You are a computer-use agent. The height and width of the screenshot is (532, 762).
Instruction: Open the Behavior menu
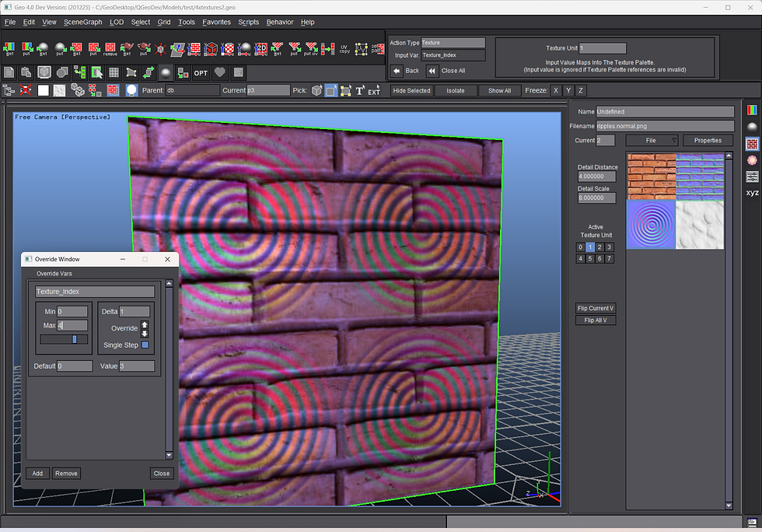[x=280, y=22]
